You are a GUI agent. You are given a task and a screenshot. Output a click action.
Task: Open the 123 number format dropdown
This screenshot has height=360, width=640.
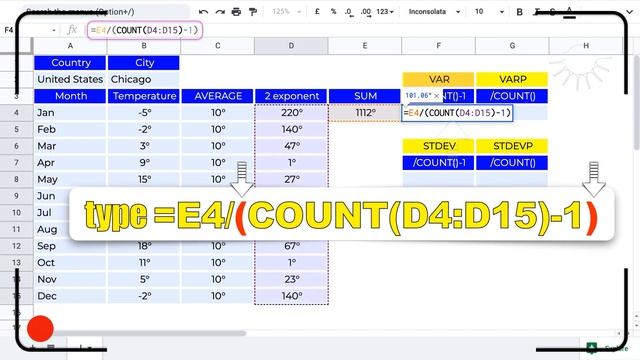point(385,12)
